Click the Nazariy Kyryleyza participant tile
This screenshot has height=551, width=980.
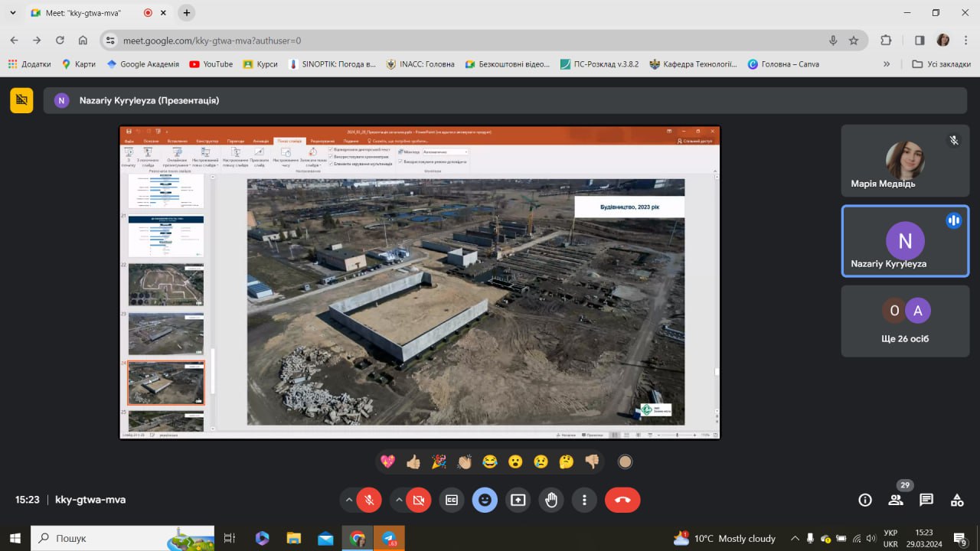905,240
